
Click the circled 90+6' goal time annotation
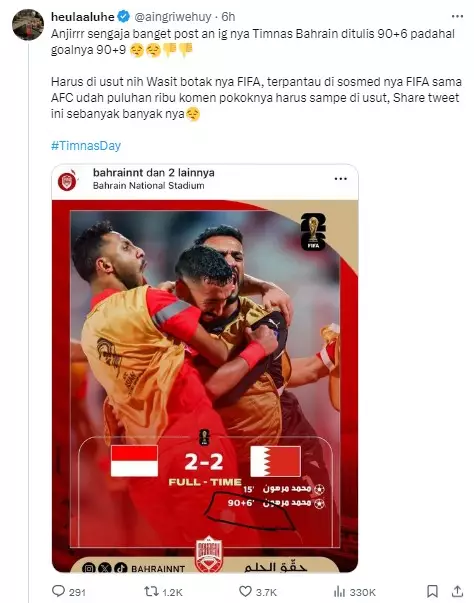(241, 503)
